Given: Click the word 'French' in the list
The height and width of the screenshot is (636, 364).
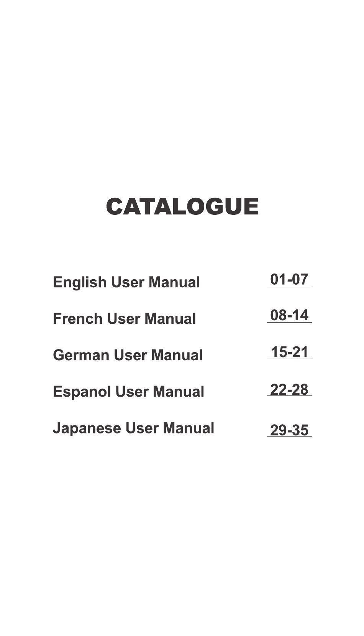Looking at the screenshot, I should (x=78, y=318).
